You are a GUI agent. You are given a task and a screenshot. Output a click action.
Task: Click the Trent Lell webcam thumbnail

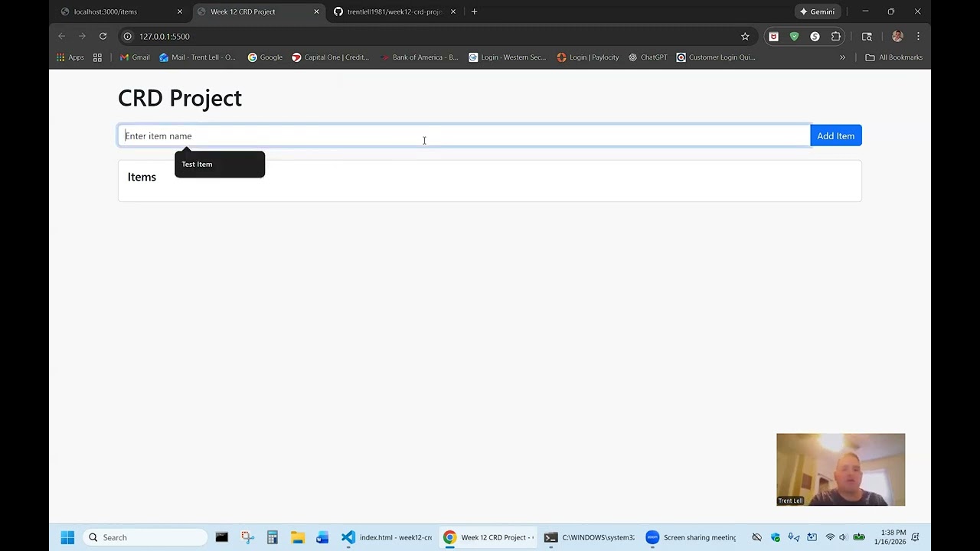(841, 469)
